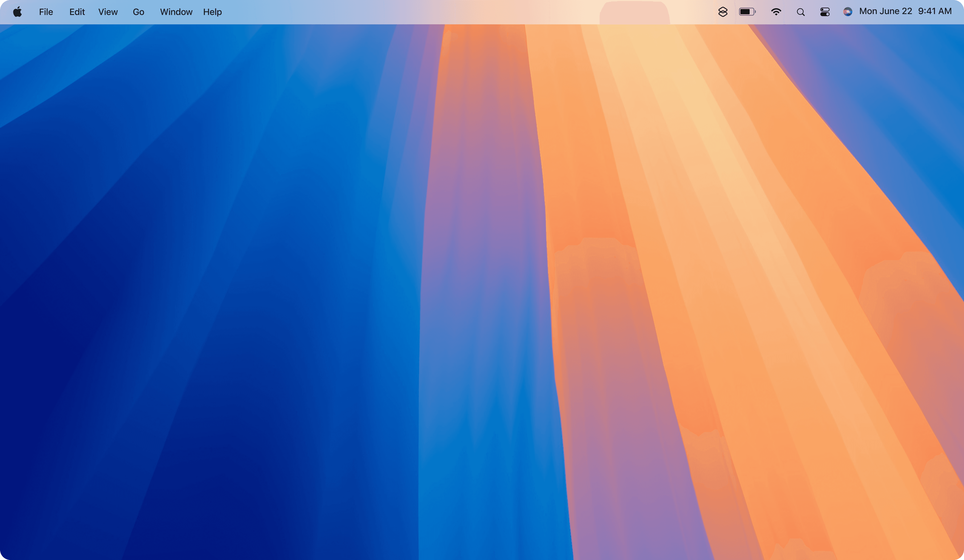The image size is (964, 560).
Task: Open the File menu
Action: (46, 12)
